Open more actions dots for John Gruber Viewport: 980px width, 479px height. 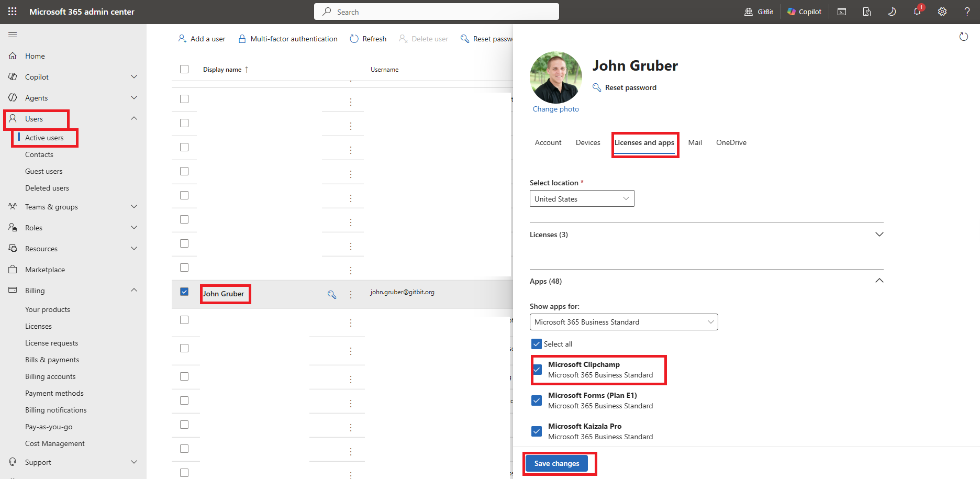click(x=351, y=294)
